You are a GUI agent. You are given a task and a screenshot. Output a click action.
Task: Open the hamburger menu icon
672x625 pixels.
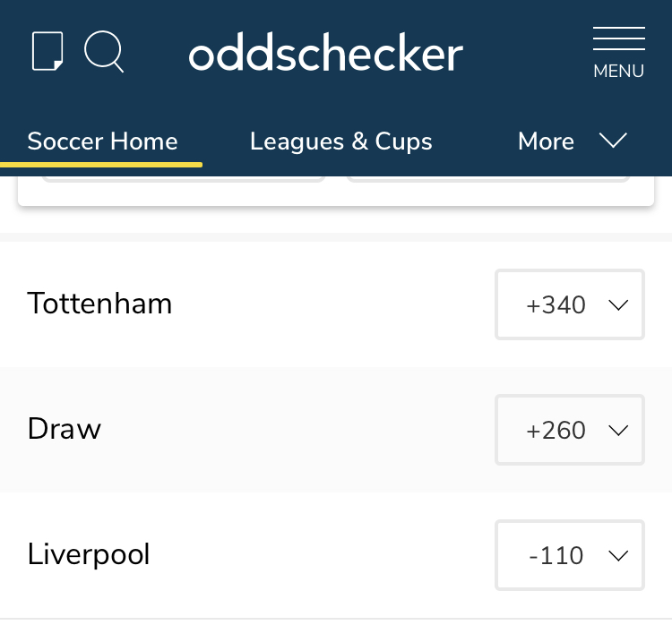tap(618, 39)
